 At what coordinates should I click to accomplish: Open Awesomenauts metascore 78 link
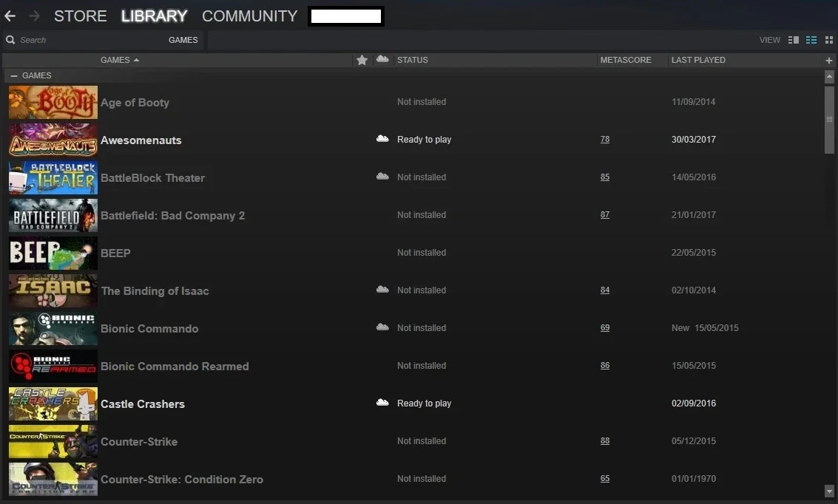[605, 140]
